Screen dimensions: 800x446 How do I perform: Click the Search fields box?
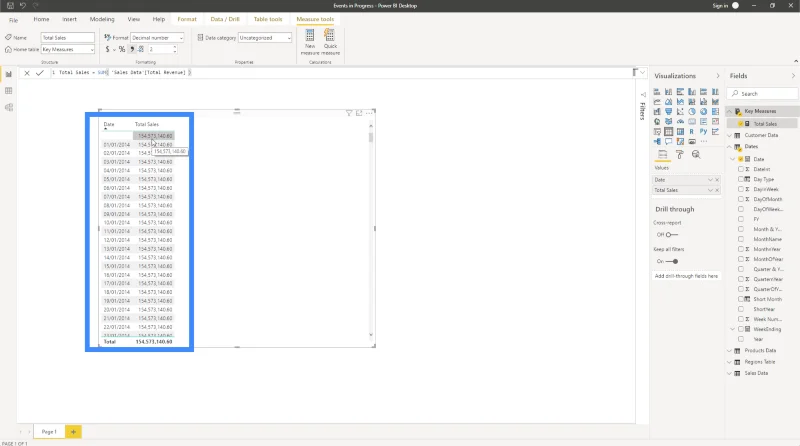(763, 94)
